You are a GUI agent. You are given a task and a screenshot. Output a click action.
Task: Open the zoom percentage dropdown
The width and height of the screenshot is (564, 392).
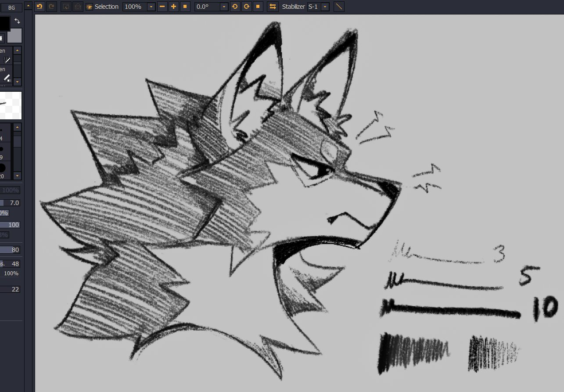click(151, 7)
